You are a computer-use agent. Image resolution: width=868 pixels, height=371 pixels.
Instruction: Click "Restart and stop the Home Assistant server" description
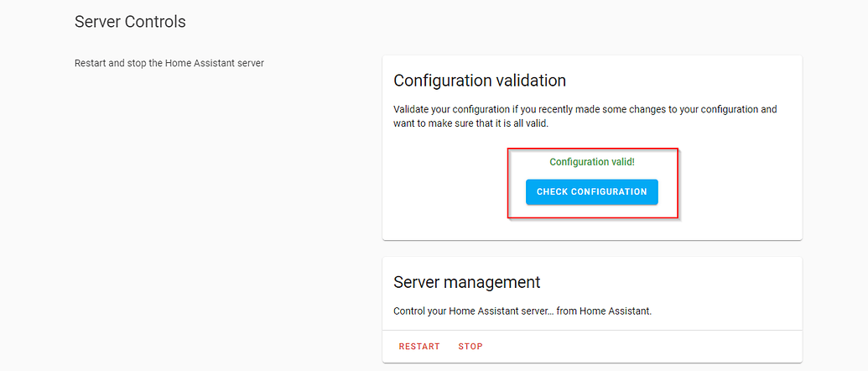pos(169,63)
